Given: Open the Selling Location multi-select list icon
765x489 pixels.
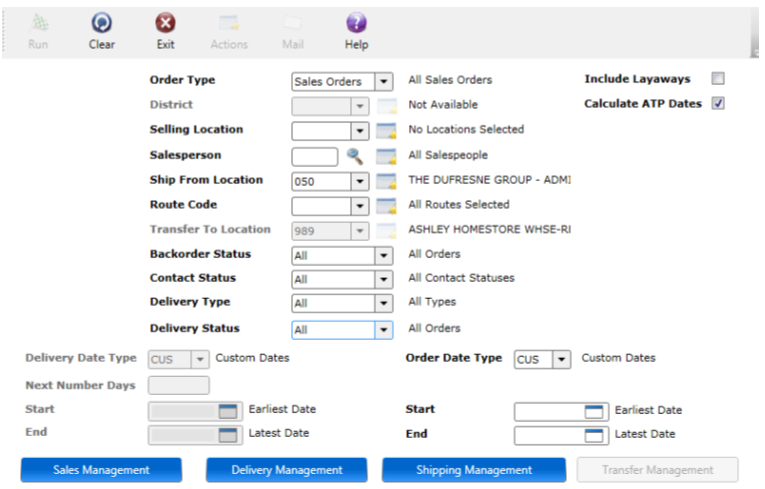Looking at the screenshot, I should click(x=386, y=131).
